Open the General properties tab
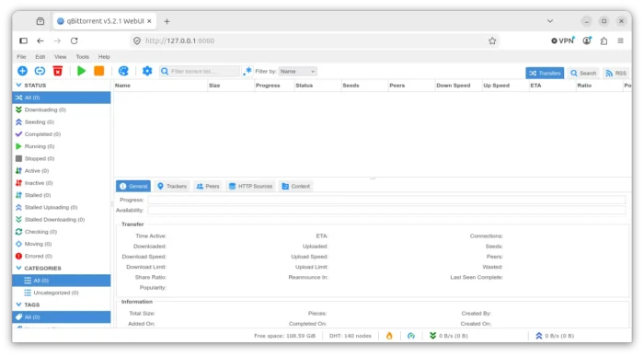The height and width of the screenshot is (356, 644). 133,186
